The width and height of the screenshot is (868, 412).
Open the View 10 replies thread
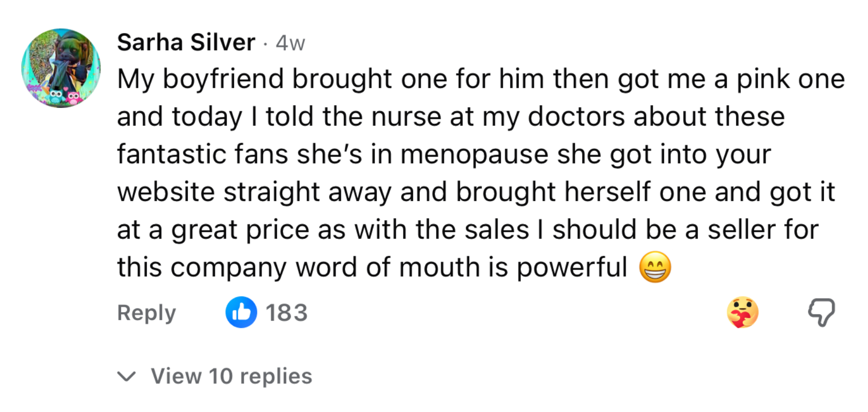pyautogui.click(x=232, y=377)
